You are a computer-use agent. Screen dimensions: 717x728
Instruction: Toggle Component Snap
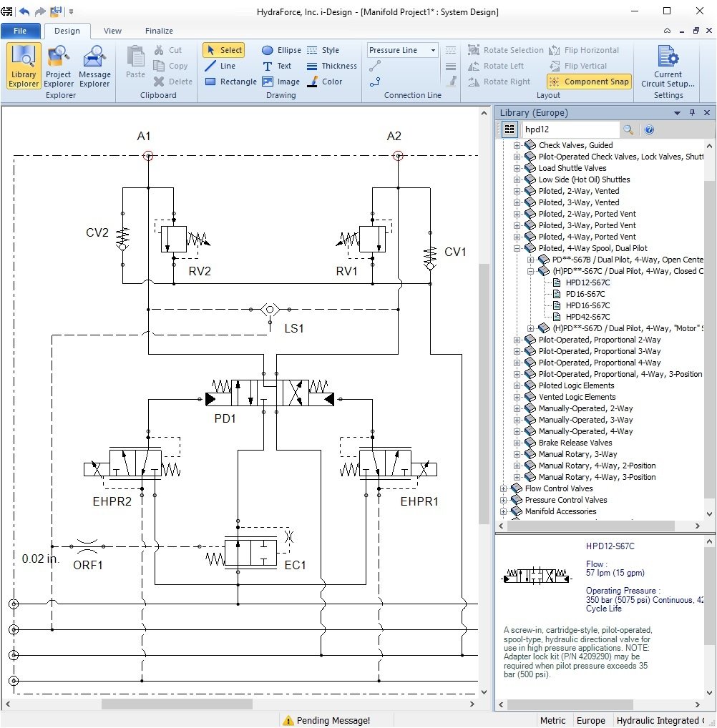589,82
